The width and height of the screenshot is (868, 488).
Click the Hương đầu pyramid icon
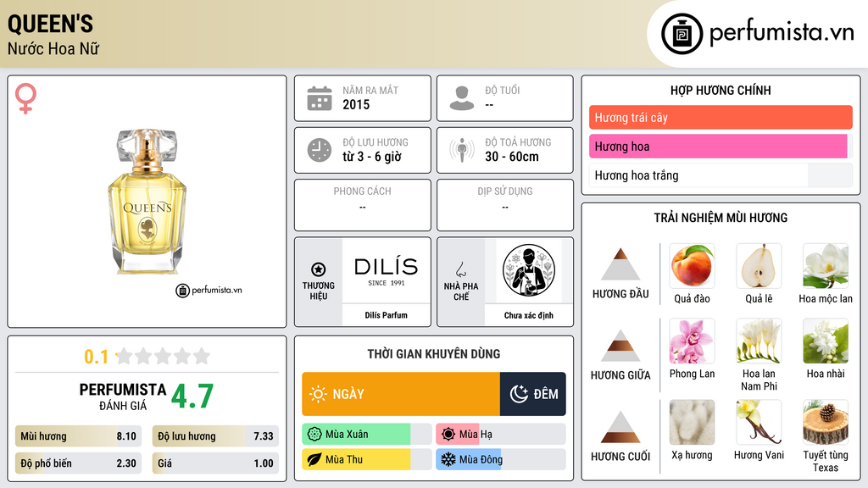pos(620,264)
